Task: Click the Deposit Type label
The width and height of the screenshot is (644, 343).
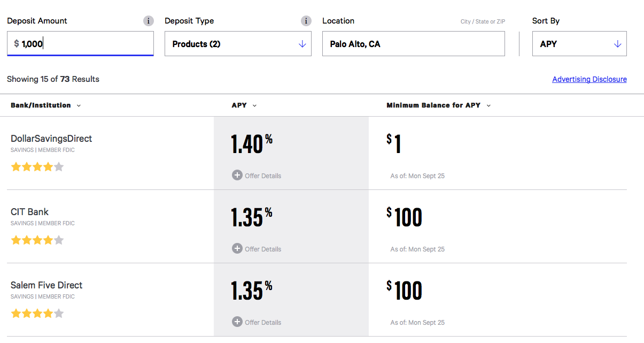Action: point(189,21)
